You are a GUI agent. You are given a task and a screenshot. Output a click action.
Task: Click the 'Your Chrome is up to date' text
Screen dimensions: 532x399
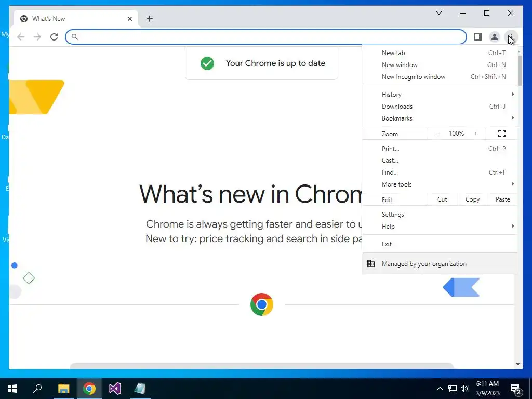(x=275, y=63)
